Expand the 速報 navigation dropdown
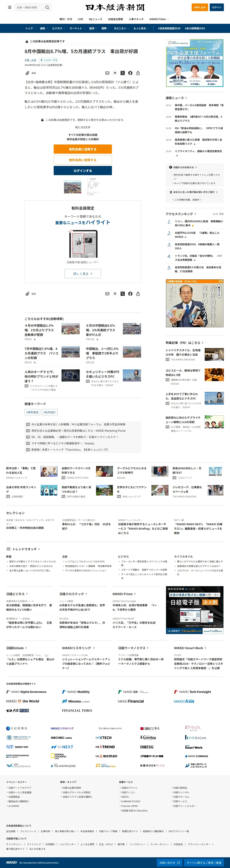This screenshot has height=868, width=230. pos(44,28)
